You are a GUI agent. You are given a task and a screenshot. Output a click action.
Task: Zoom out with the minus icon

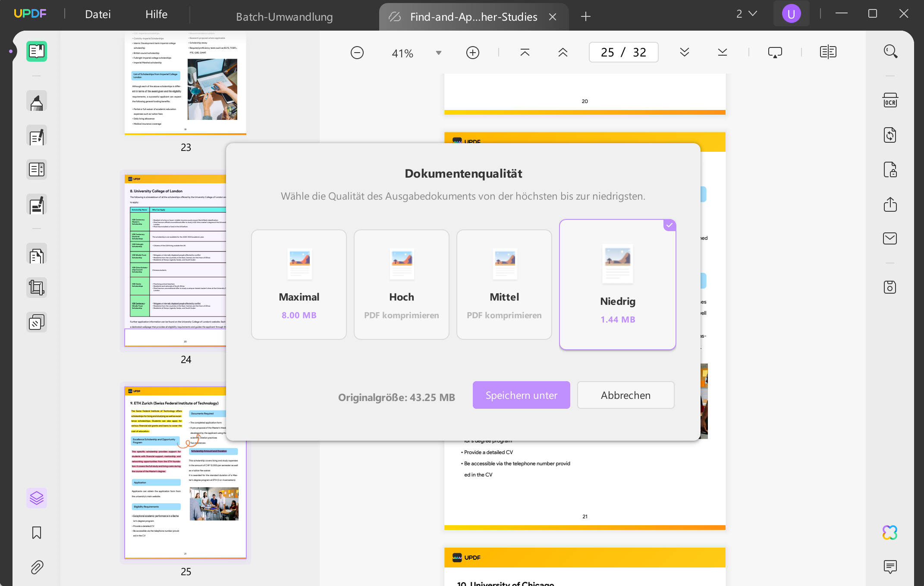tap(357, 53)
